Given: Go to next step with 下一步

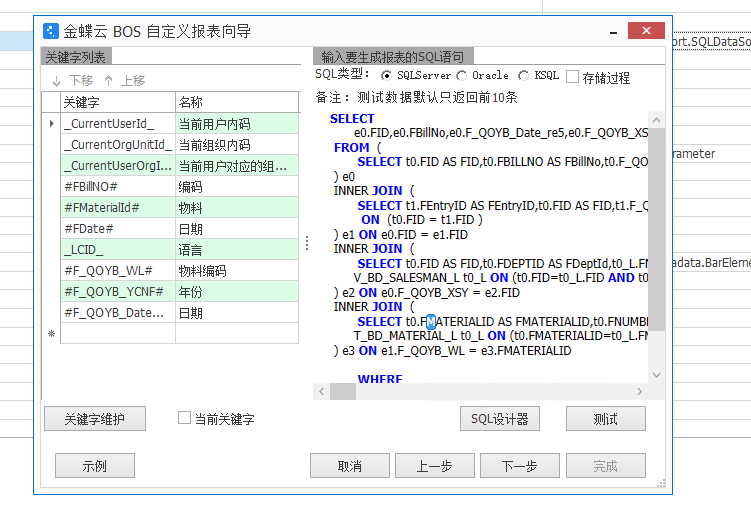Looking at the screenshot, I should coord(519,466).
